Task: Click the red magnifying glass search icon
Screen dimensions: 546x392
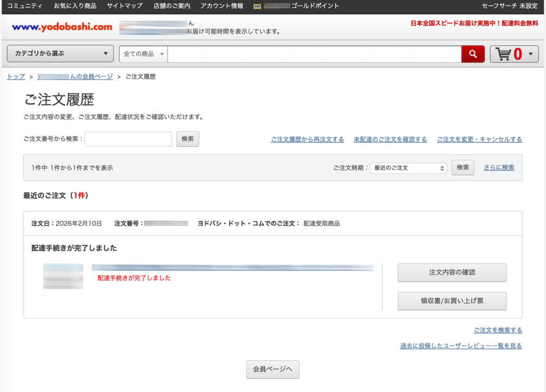Action: coord(472,54)
